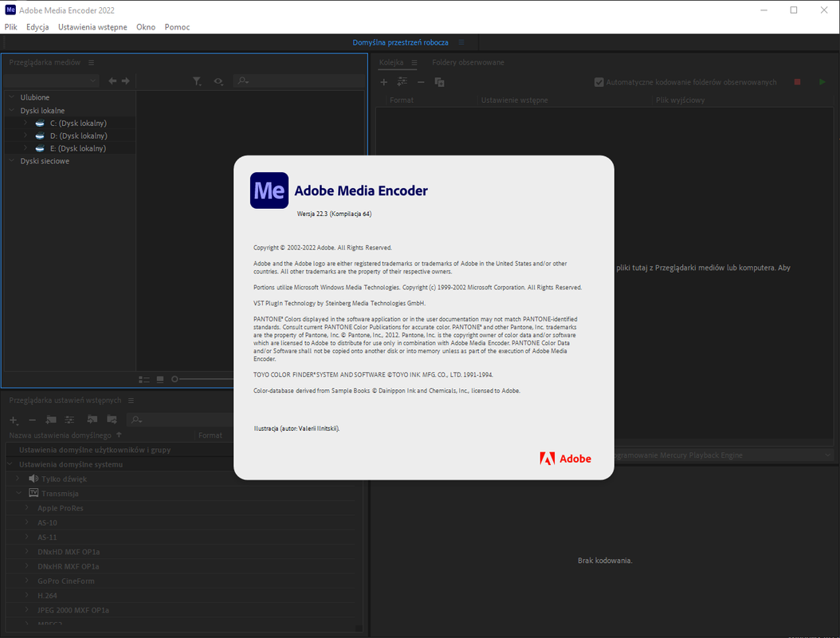Select the C: drive disk icon
Screen dimensions: 840x638
click(40, 124)
